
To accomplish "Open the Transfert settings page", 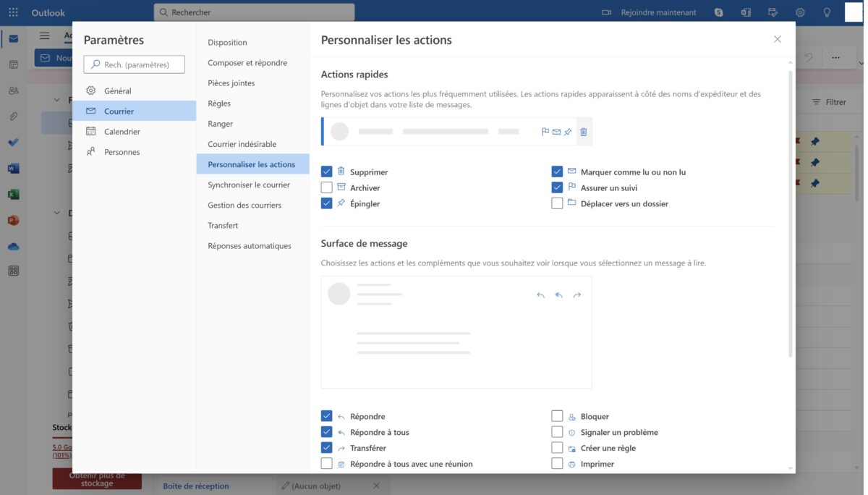I will coord(252,225).
